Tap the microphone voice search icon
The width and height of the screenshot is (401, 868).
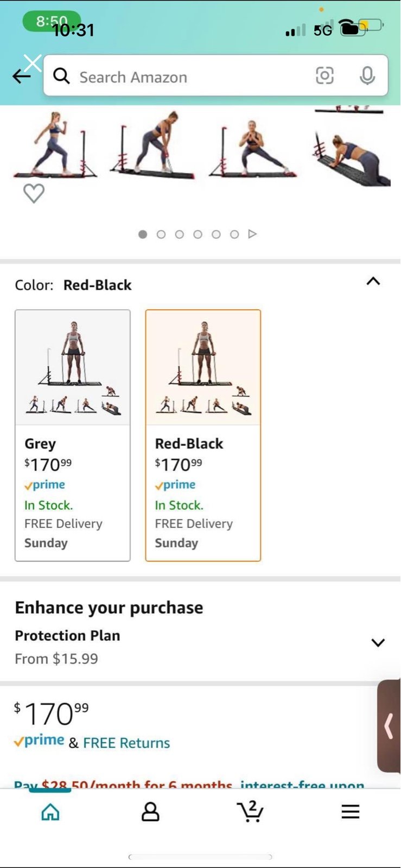pos(367,75)
